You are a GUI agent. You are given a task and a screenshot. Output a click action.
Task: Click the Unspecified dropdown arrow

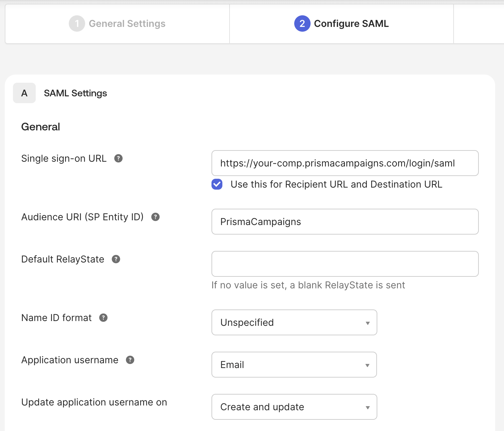pos(367,323)
